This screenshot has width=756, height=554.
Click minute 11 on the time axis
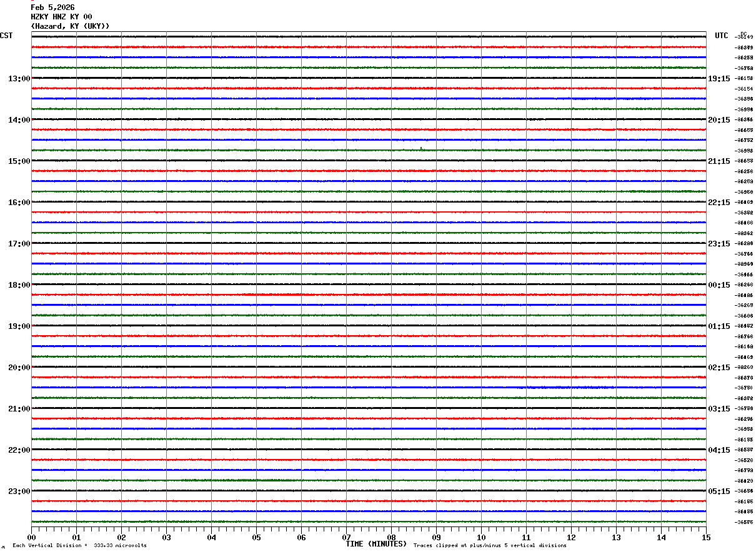pos(526,537)
